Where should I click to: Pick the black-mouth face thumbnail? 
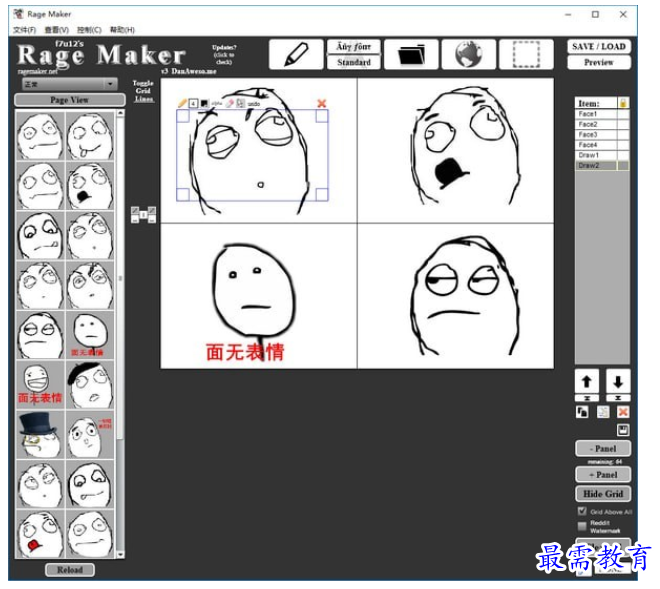tap(90, 186)
